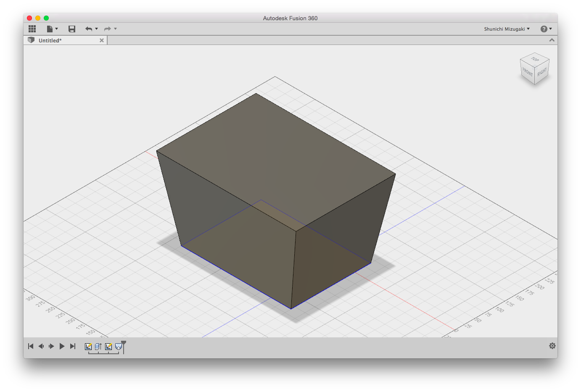Image resolution: width=581 pixels, height=392 pixels.
Task: Click the RIGHT face of the ViewCube
Action: click(542, 72)
